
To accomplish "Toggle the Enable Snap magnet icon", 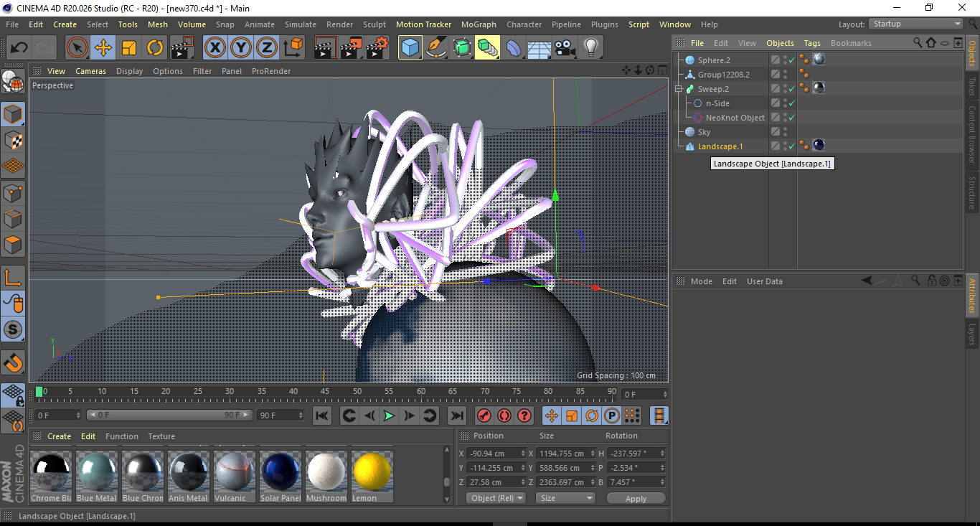I will pos(13,363).
